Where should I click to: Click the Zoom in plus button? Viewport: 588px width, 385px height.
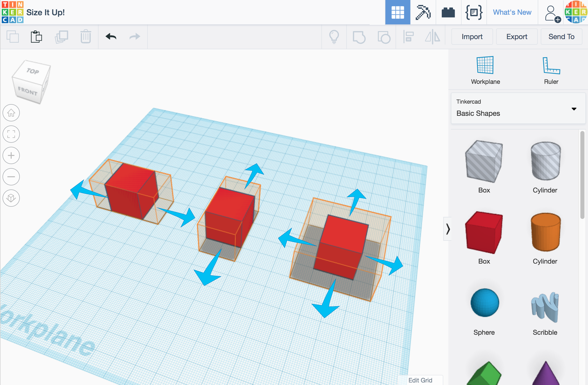tap(11, 155)
